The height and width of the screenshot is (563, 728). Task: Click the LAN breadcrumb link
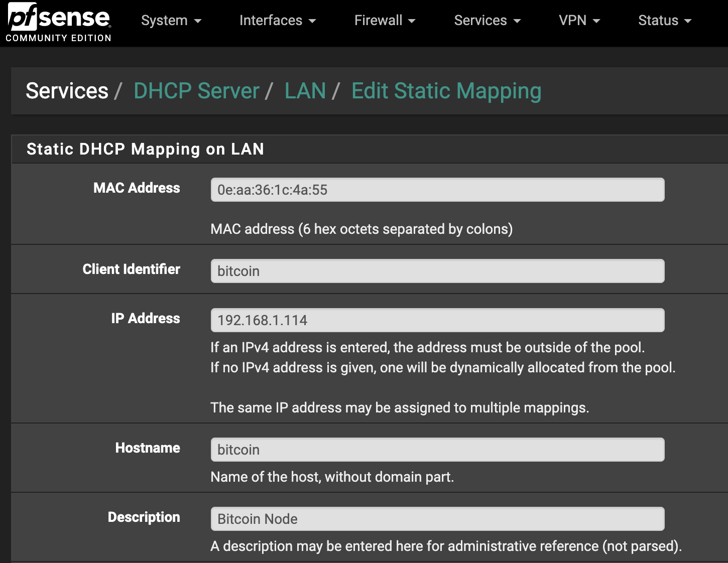click(305, 91)
